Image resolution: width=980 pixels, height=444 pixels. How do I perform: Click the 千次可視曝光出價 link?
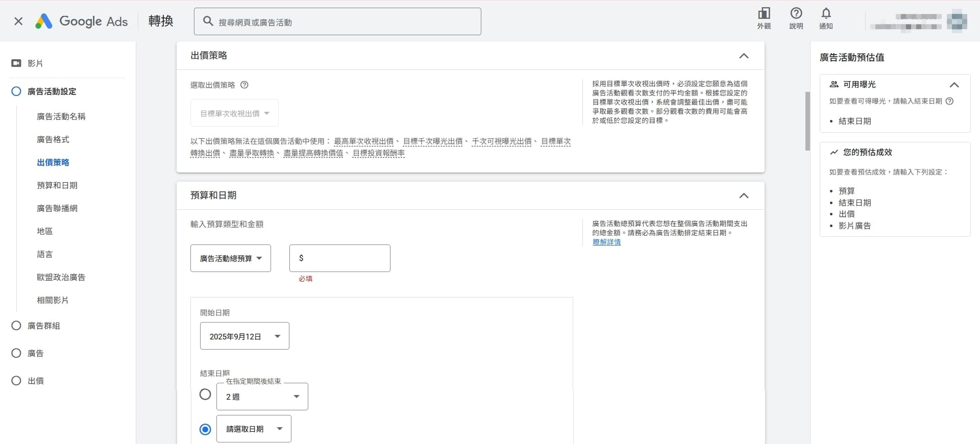(502, 141)
